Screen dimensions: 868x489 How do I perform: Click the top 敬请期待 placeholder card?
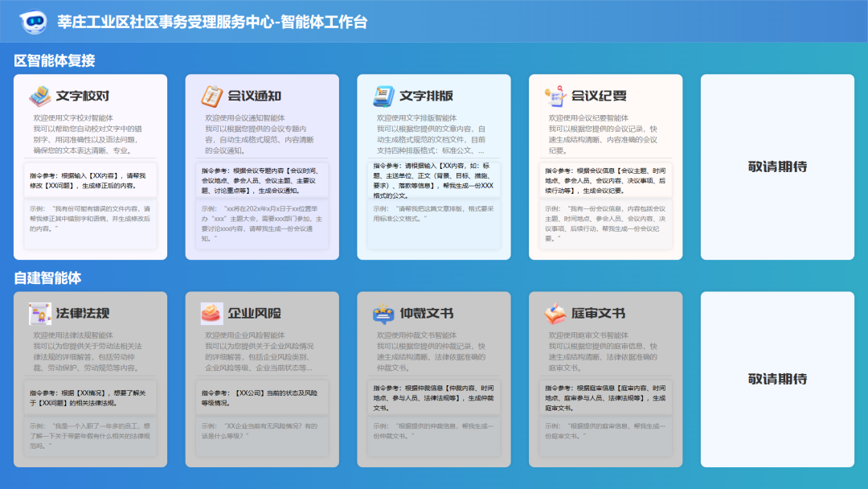click(x=776, y=166)
